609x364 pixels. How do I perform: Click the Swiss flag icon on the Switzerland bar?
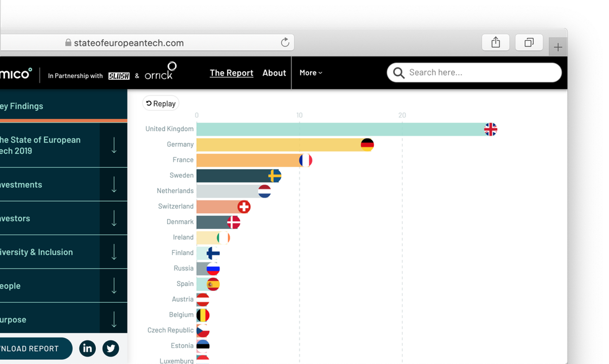click(x=244, y=206)
